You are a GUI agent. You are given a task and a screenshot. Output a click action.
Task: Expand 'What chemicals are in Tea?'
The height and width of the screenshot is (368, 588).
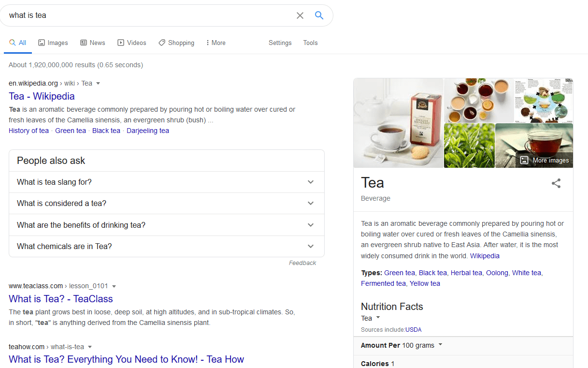pos(166,246)
